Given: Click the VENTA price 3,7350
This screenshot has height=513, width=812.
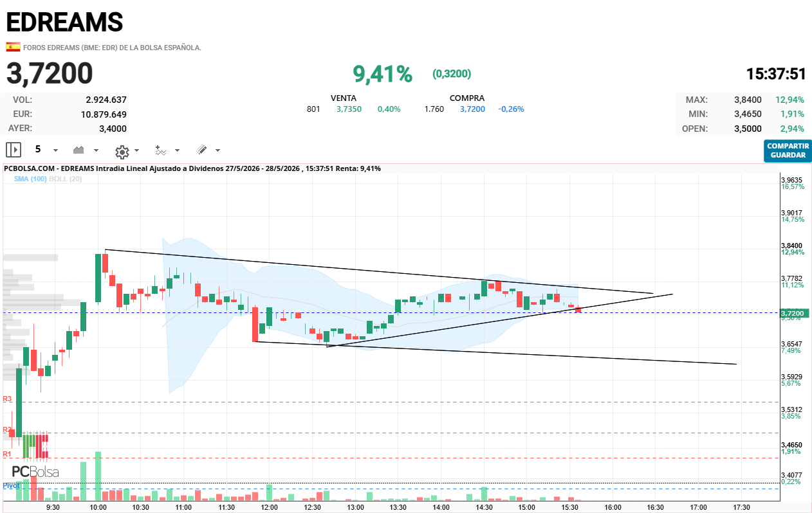Looking at the screenshot, I should pyautogui.click(x=349, y=109).
